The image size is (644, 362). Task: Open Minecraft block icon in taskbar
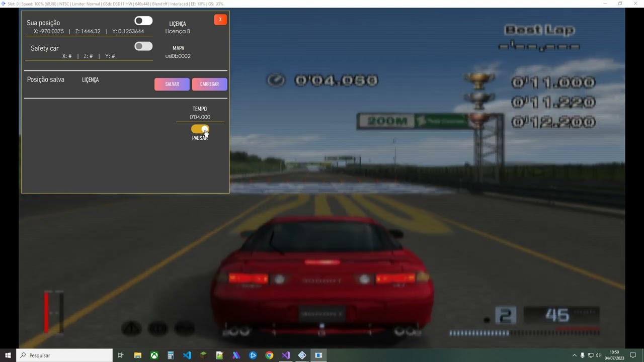point(203,355)
